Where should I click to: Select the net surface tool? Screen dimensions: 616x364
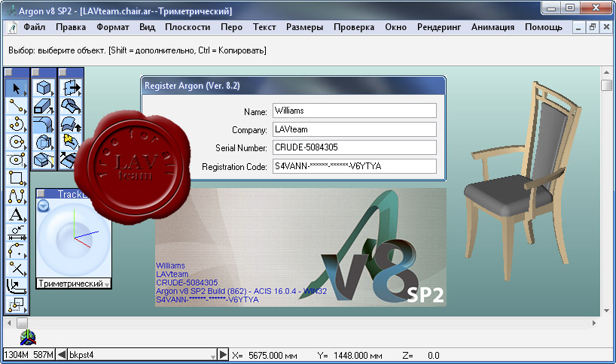[71, 106]
